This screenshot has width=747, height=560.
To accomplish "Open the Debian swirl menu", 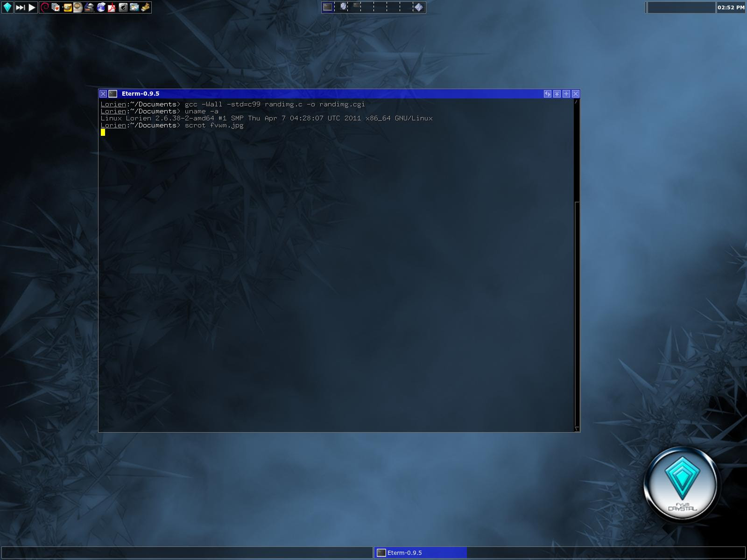I will (45, 7).
